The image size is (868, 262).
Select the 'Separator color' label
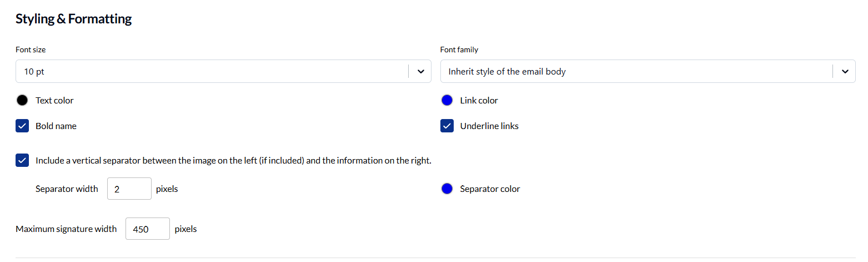(x=490, y=189)
